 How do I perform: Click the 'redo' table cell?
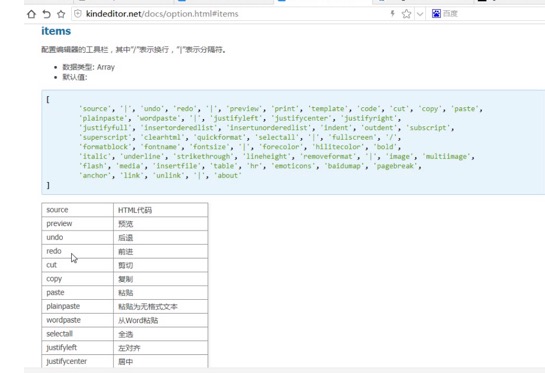[x=78, y=251]
